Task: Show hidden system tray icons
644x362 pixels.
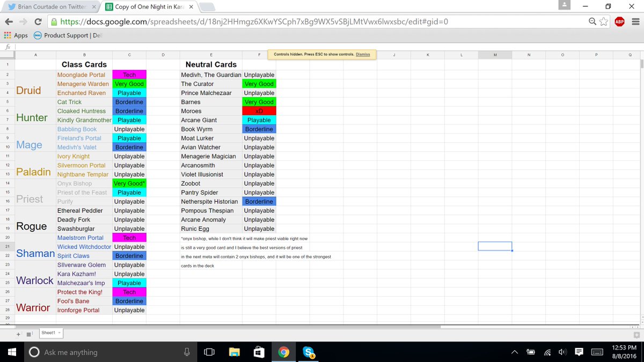Action: click(515, 352)
